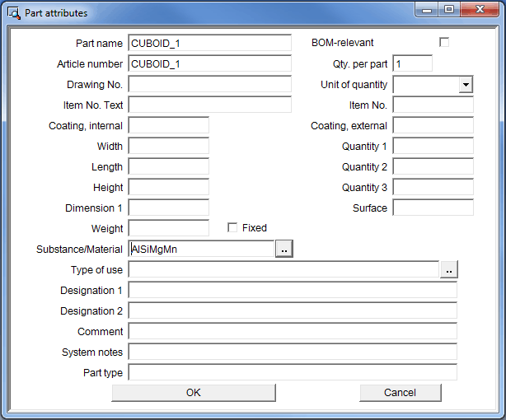506x420 pixels.
Task: Focus the Article number field
Action: point(209,63)
